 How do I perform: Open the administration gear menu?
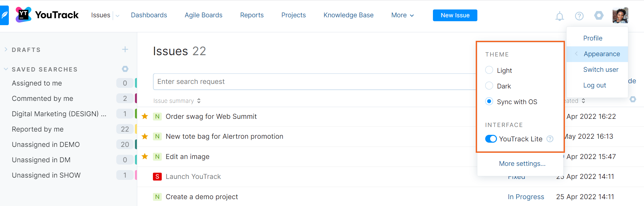[599, 15]
